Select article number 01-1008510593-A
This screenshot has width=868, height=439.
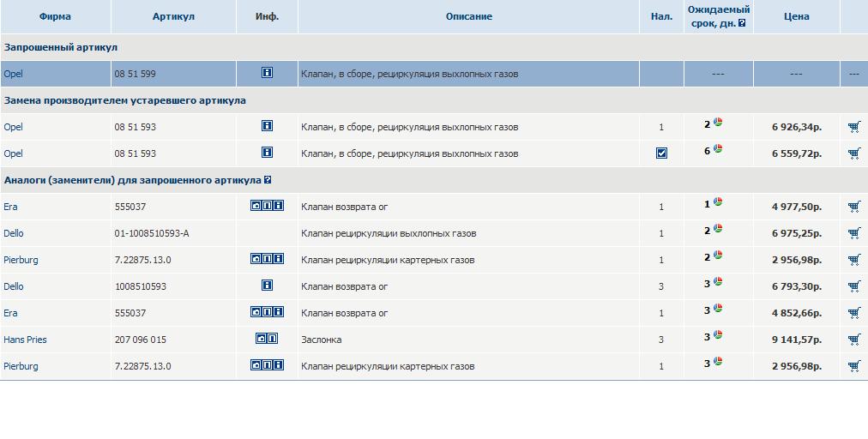[152, 233]
